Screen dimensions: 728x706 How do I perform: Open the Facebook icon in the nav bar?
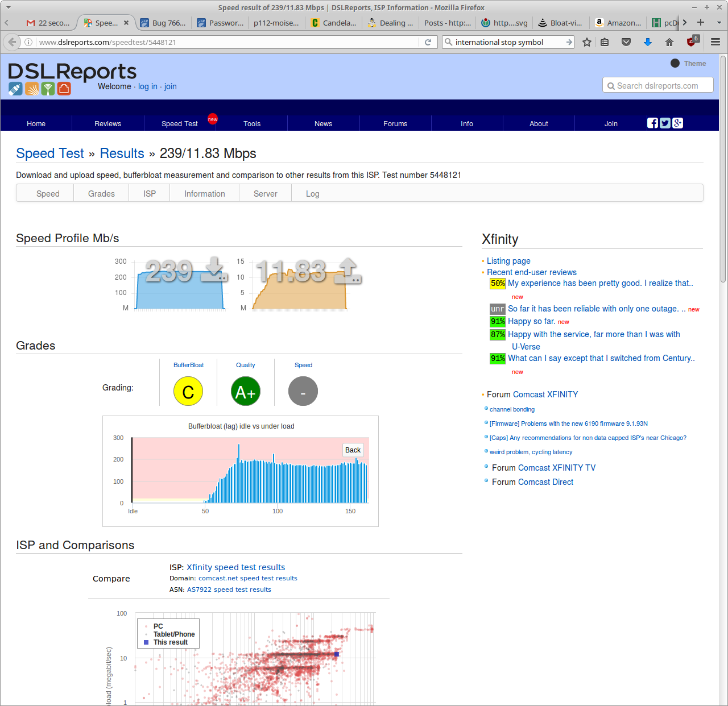[652, 123]
